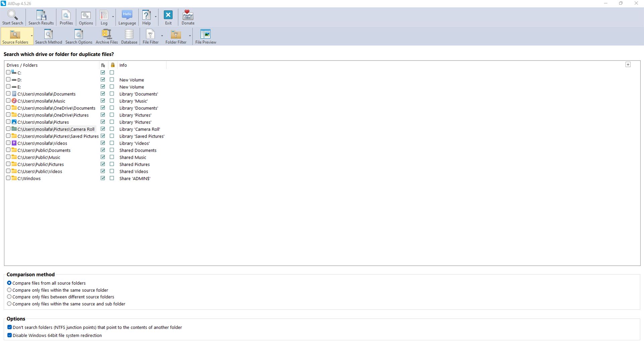Open the Folder Filter icon
This screenshot has width=644, height=345.
[x=176, y=37]
